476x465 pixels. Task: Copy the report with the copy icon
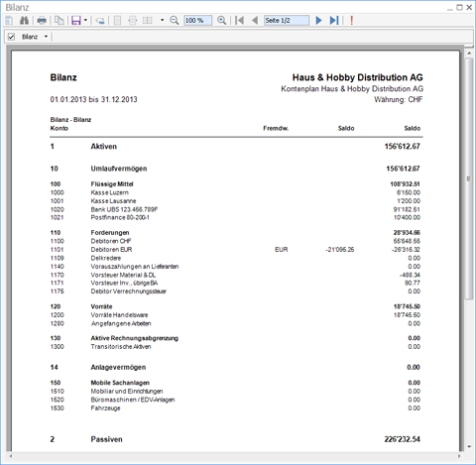59,21
